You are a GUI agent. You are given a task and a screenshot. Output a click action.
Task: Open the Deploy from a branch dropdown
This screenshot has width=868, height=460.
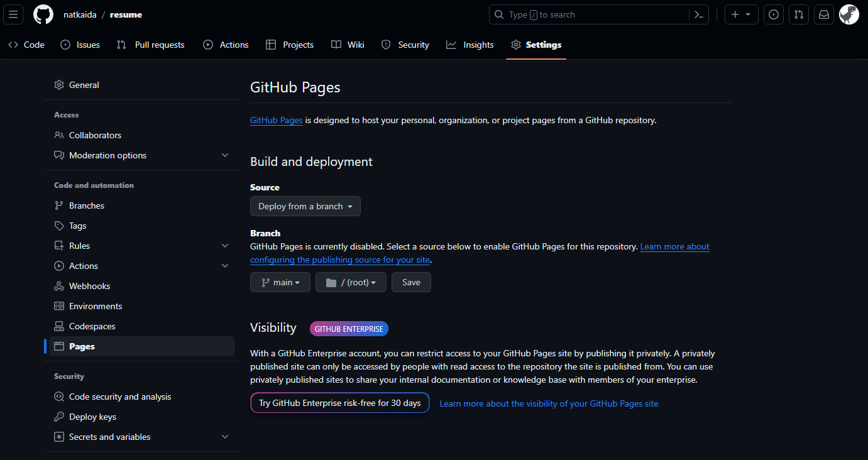305,206
